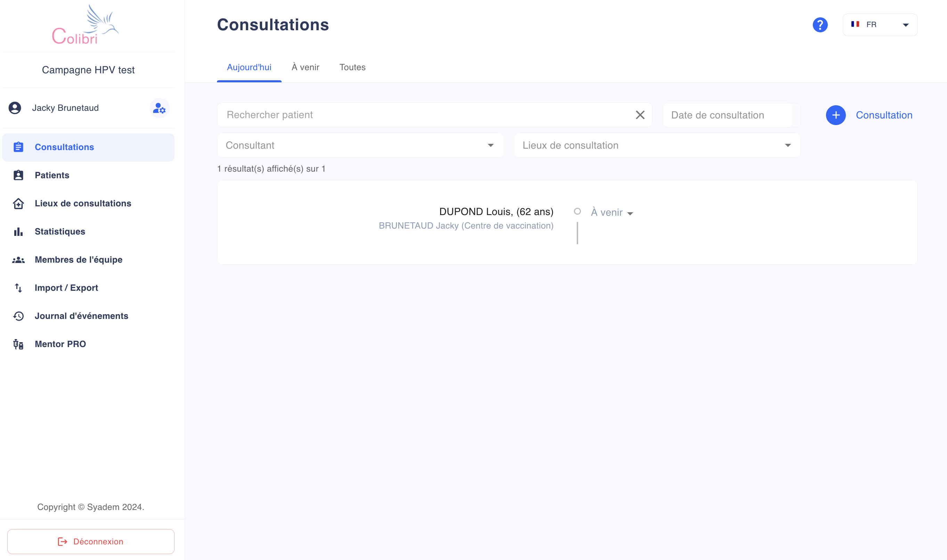Image resolution: width=947 pixels, height=560 pixels.
Task: Switch to the Toutes tab
Action: (x=352, y=67)
